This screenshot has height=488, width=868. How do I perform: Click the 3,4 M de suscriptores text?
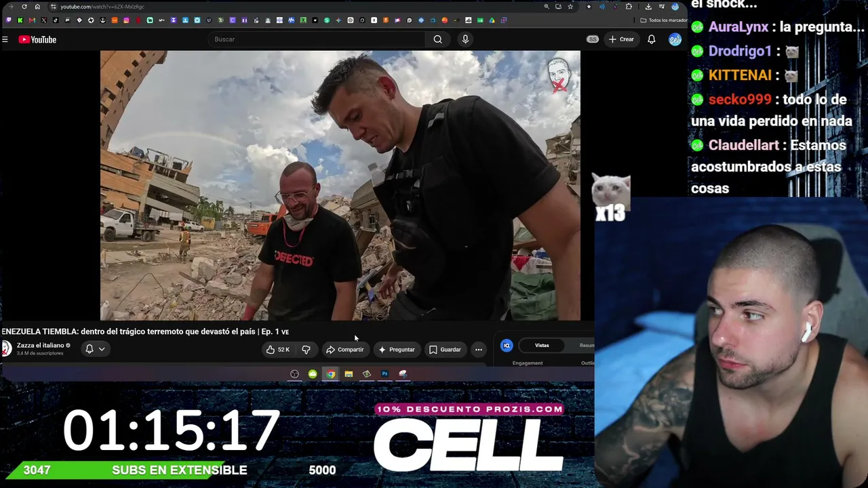click(x=40, y=353)
